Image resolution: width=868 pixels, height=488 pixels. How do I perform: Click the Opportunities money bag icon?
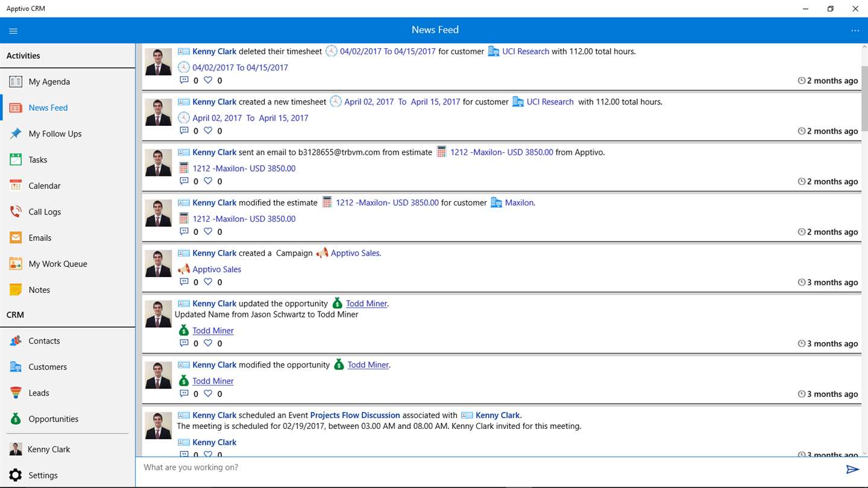16,419
